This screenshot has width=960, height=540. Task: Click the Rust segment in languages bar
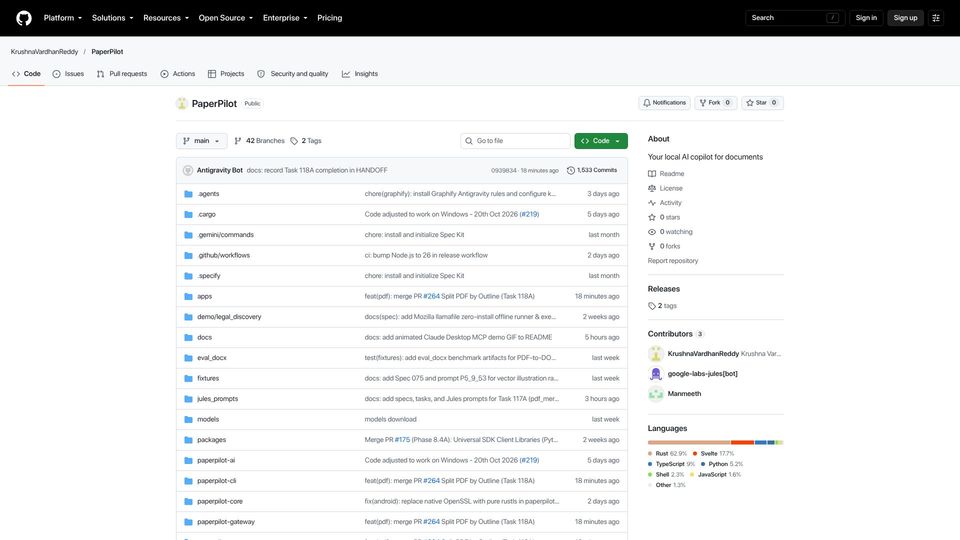tap(689, 442)
